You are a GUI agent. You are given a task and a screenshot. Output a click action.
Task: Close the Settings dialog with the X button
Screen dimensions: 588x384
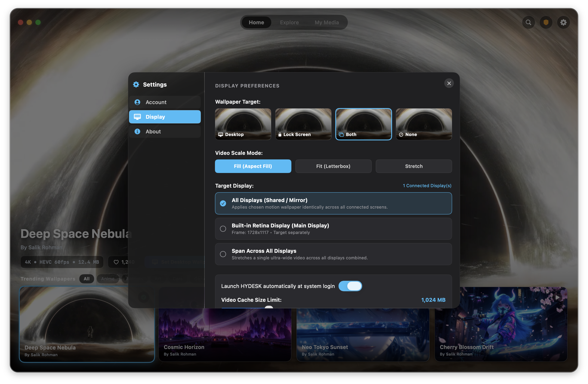(449, 83)
